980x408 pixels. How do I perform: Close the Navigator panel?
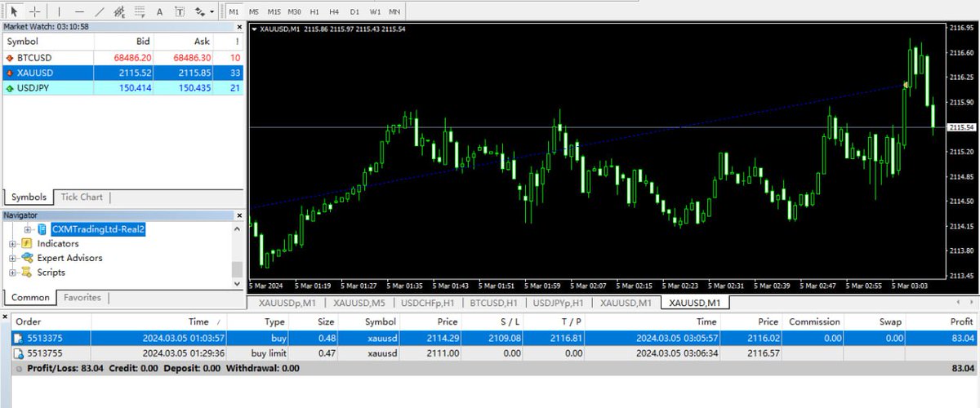[x=239, y=215]
